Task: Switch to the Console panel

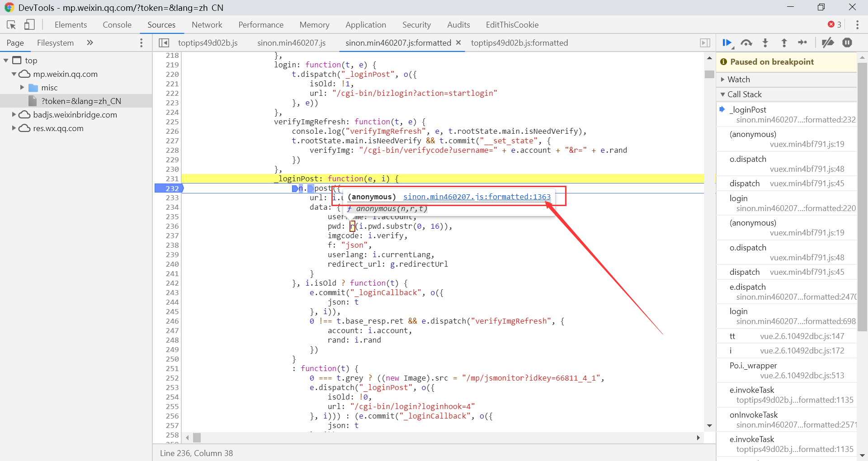Action: pyautogui.click(x=117, y=25)
